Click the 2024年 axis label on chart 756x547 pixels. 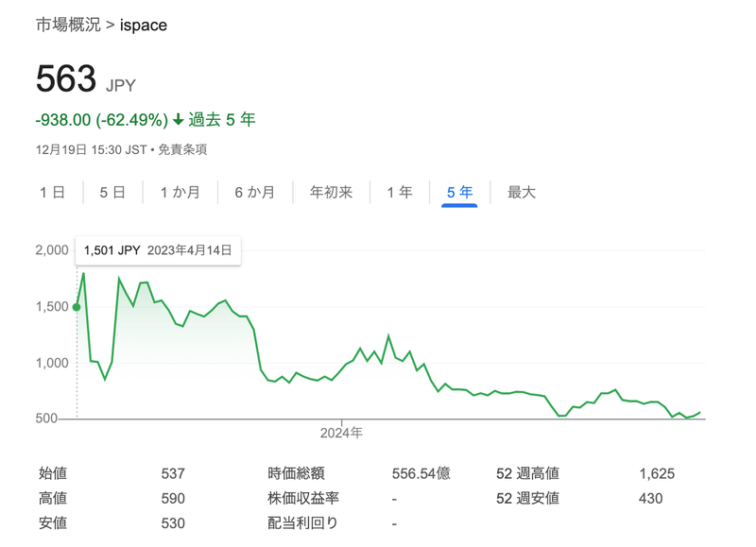[x=341, y=433]
